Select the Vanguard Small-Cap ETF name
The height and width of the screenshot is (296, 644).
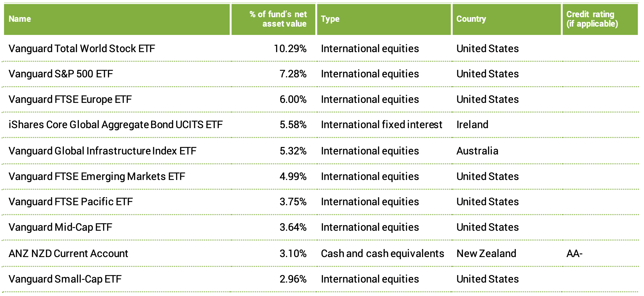pos(65,279)
